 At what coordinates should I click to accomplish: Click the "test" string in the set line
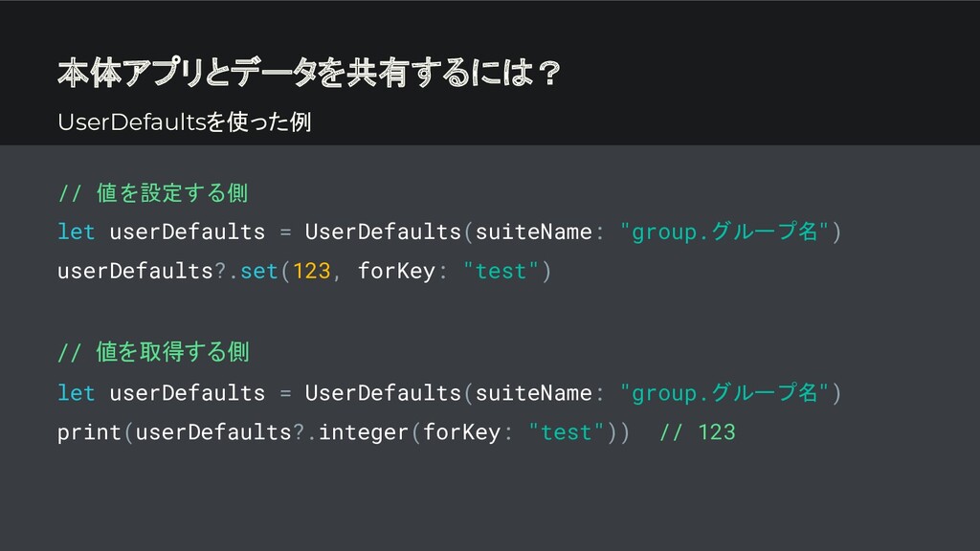501,271
